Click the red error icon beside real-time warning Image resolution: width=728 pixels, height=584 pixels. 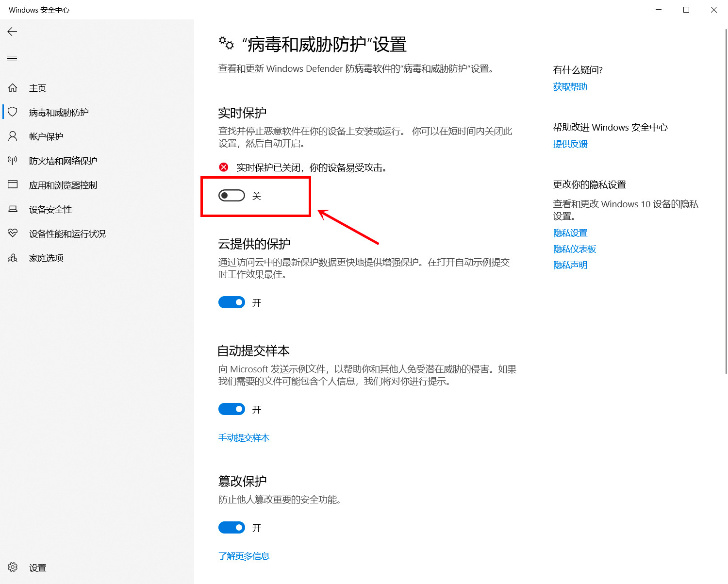point(224,167)
